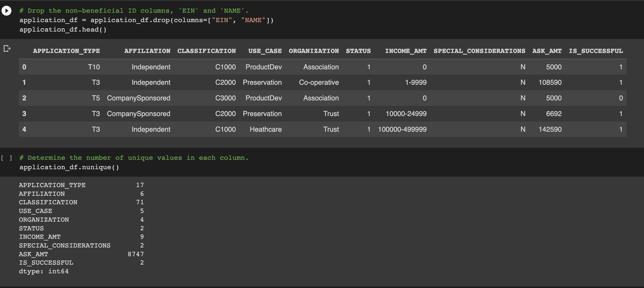
Task: Click the SPECIAL_CONSIDERATIONS column header
Action: (479, 51)
